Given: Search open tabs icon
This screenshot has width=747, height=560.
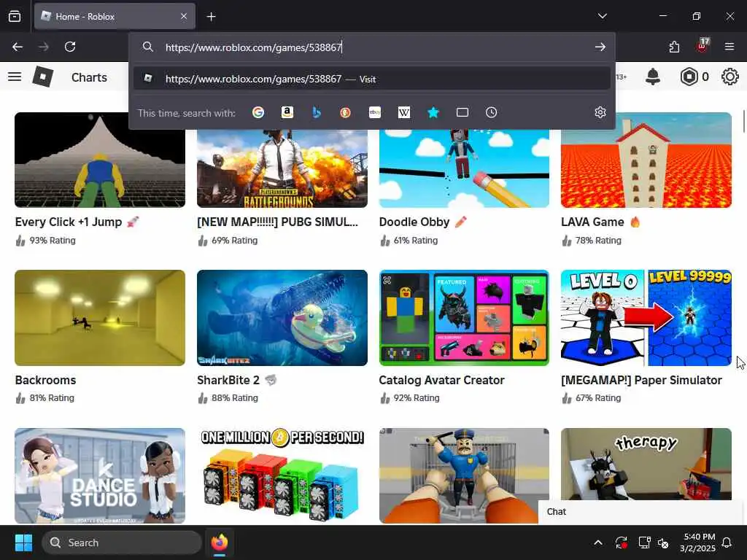Looking at the screenshot, I should pyautogui.click(x=462, y=112).
